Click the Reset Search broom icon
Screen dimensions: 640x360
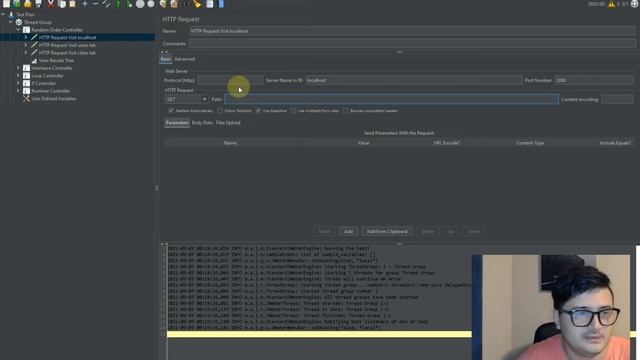coord(197,4)
